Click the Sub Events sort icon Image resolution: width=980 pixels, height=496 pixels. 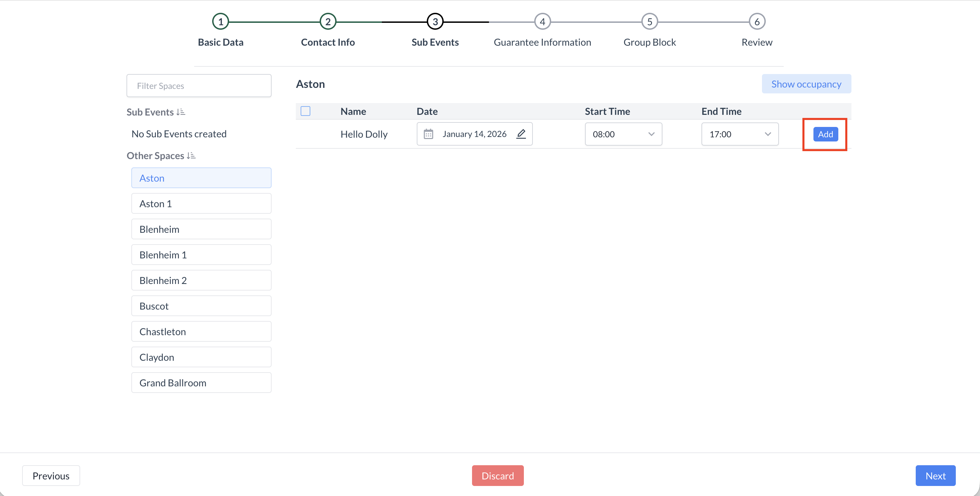(181, 112)
